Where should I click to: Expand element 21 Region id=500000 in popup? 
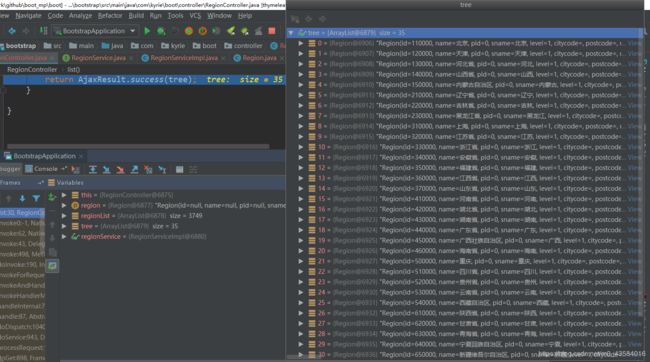pos(301,261)
